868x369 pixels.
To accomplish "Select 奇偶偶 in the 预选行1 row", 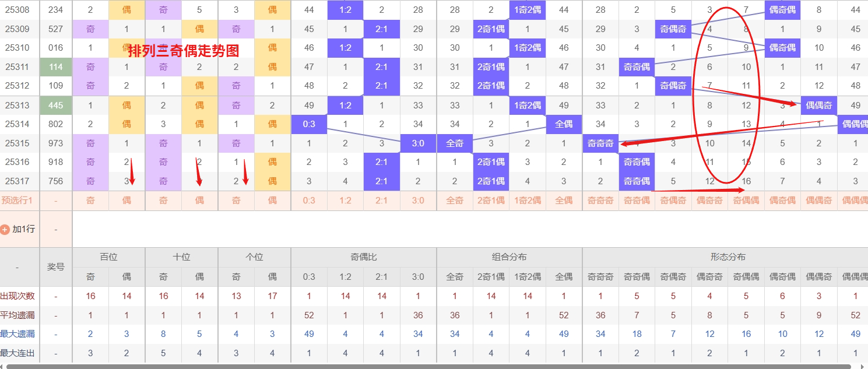I will pyautogui.click(x=746, y=201).
